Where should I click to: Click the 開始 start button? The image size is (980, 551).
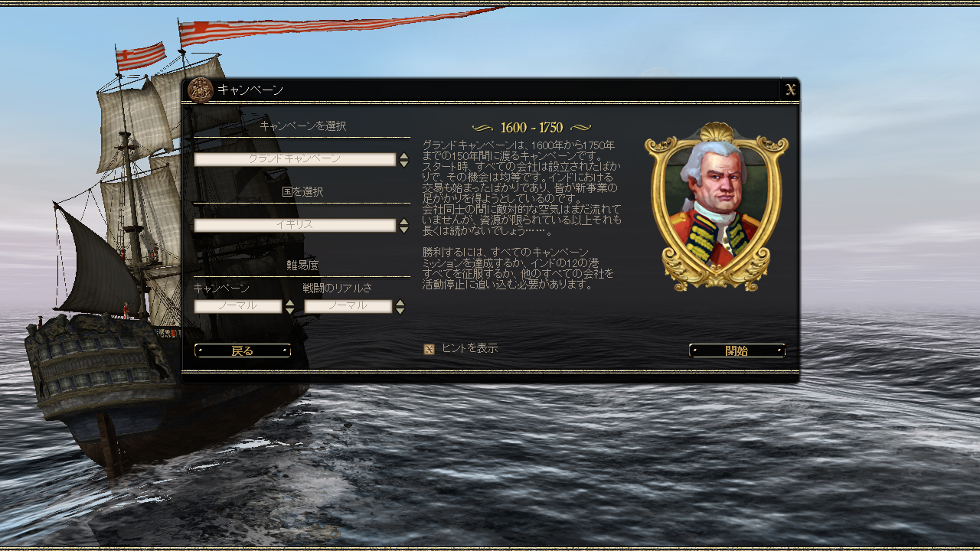737,350
